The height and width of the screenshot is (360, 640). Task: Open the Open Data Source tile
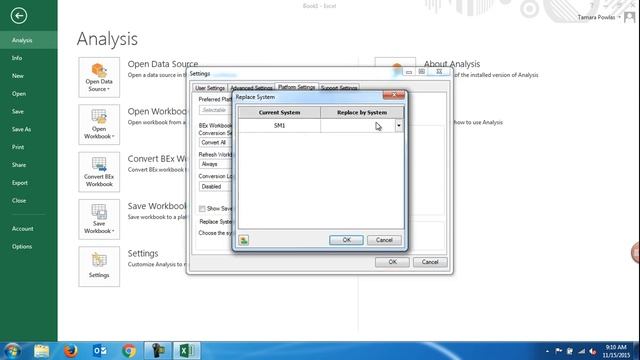[99, 78]
